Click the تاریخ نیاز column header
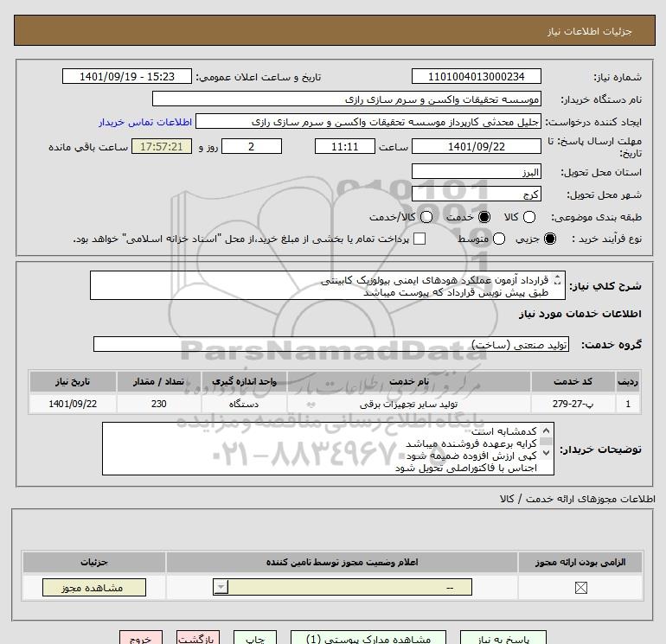 (73, 381)
